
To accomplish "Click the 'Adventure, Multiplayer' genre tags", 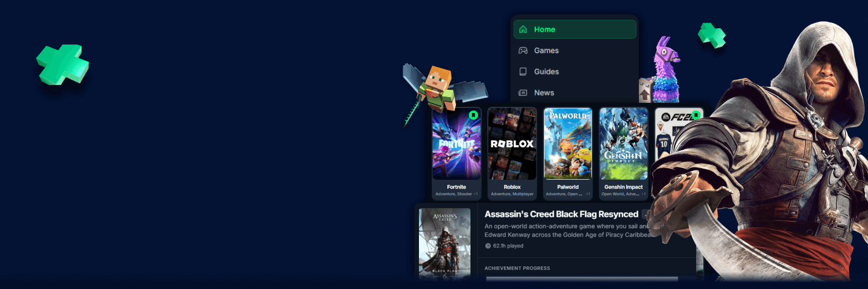I will coord(512,194).
